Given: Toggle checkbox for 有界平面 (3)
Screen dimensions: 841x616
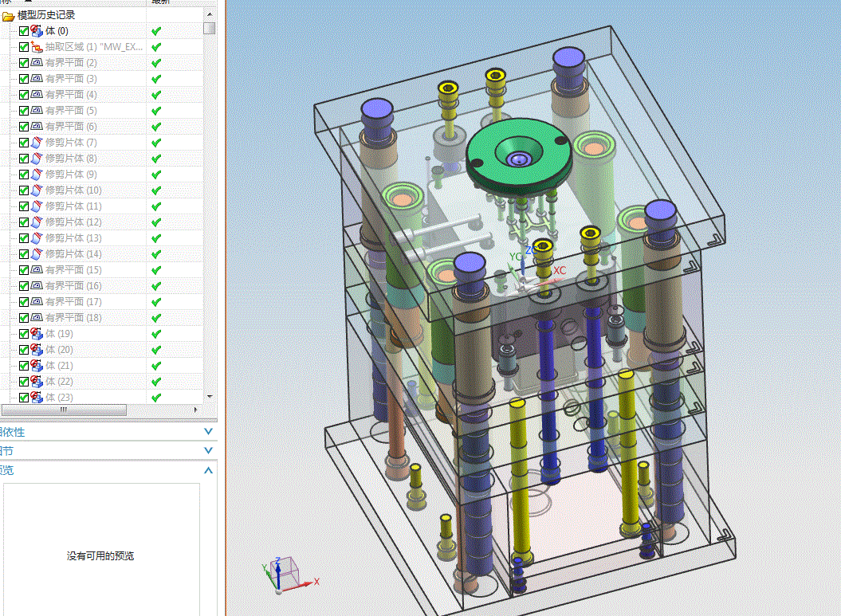Looking at the screenshot, I should pyautogui.click(x=24, y=79).
